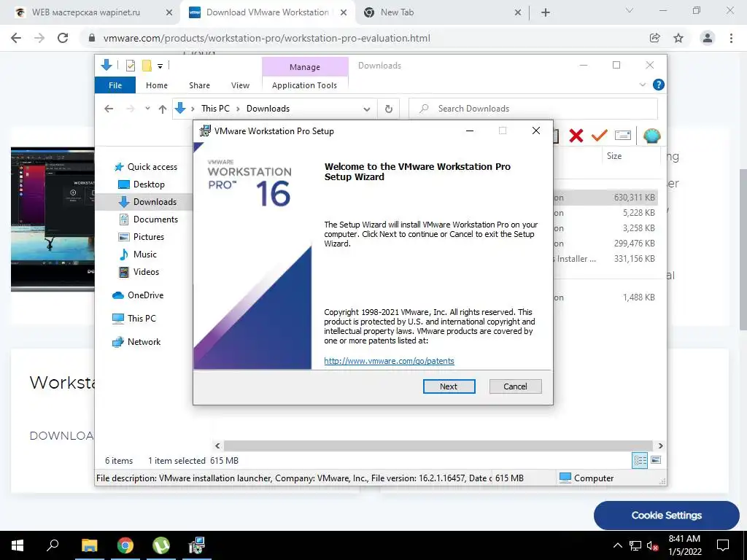Screen dimensions: 747x560
Task: Switch to the Home ribbon tab
Action: click(157, 85)
